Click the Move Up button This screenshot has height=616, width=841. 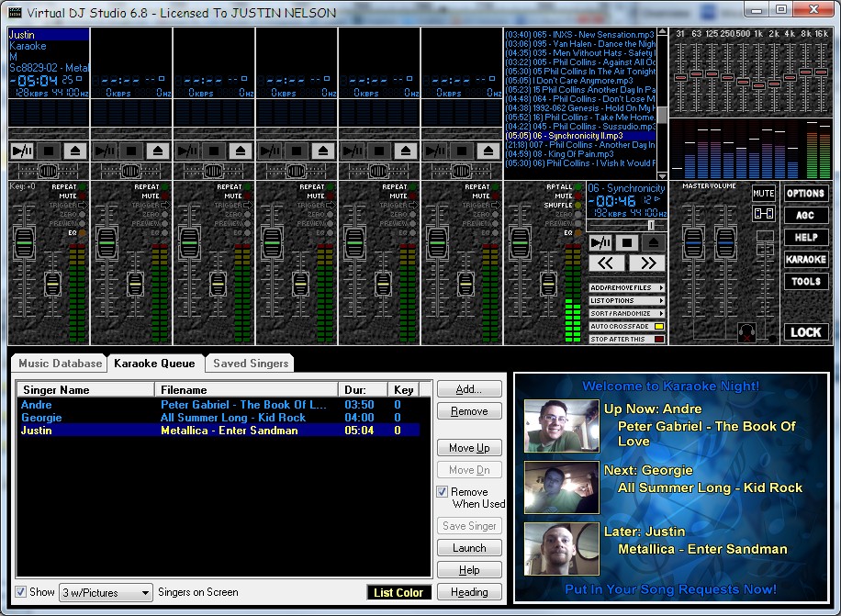point(469,448)
